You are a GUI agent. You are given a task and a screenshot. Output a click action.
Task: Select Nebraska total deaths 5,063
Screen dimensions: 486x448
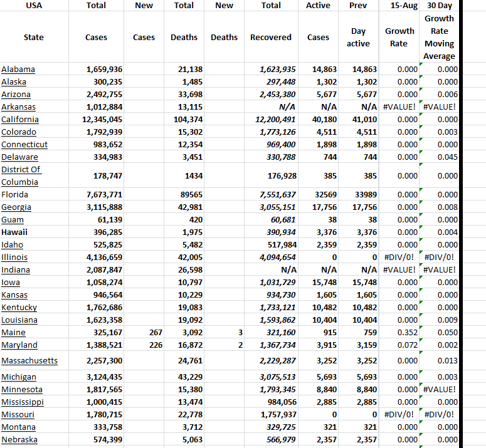pyautogui.click(x=184, y=440)
